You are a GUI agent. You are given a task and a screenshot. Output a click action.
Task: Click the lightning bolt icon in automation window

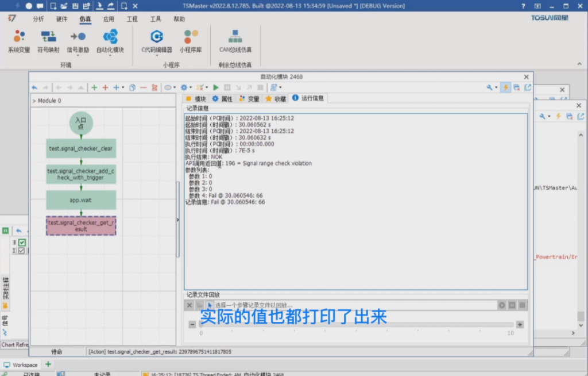pyautogui.click(x=505, y=87)
